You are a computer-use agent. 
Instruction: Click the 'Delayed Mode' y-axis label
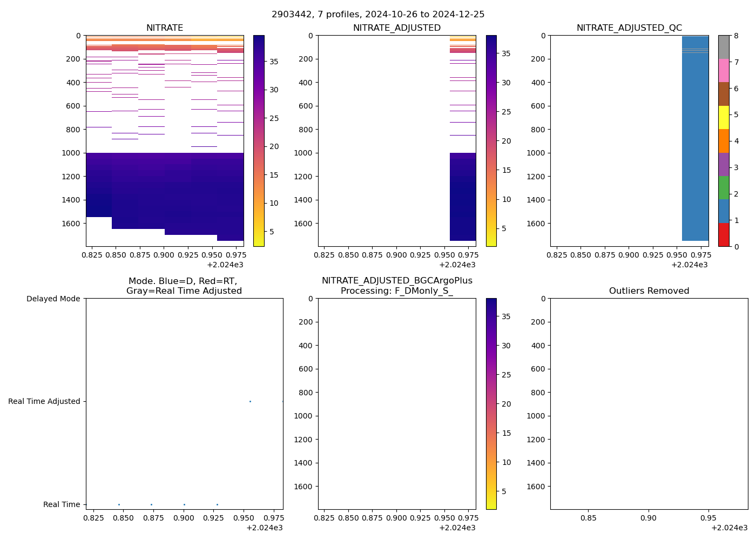(x=53, y=299)
